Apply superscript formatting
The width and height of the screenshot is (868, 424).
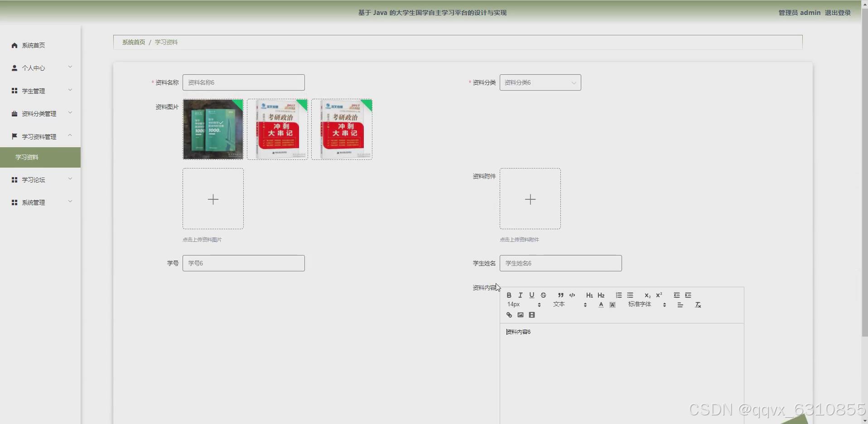[659, 295]
